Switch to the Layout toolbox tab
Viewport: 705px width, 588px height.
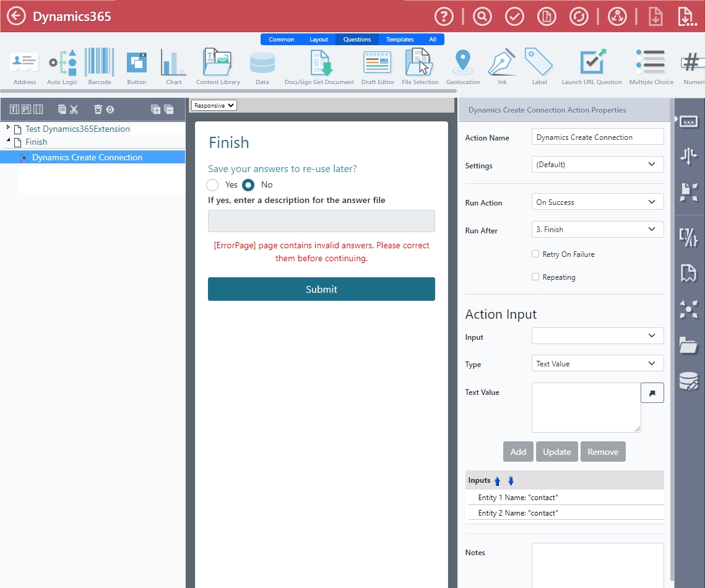(x=319, y=40)
